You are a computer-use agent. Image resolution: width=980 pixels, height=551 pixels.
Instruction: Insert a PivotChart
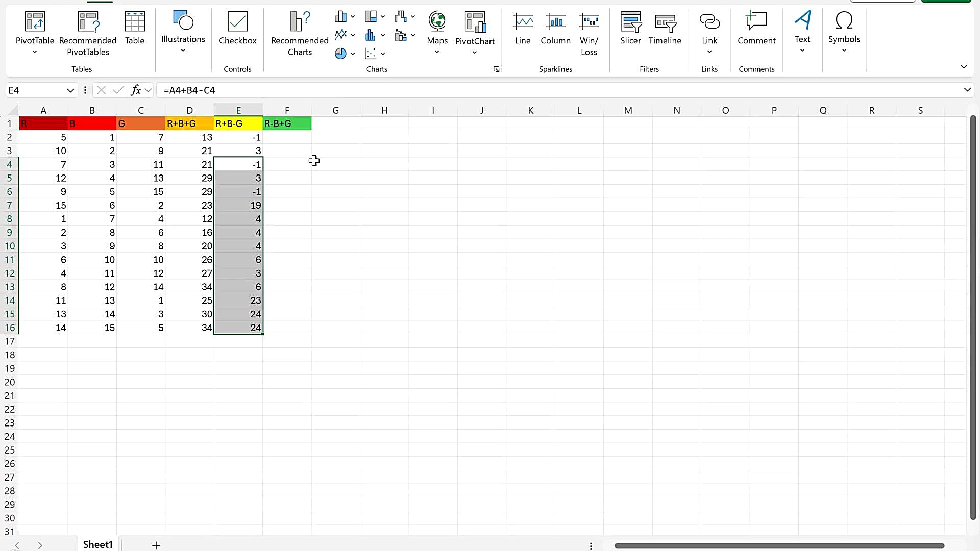[475, 33]
